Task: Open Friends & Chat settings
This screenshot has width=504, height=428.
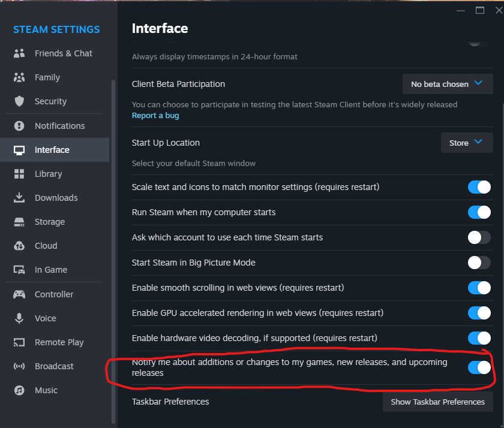Action: 55,53
